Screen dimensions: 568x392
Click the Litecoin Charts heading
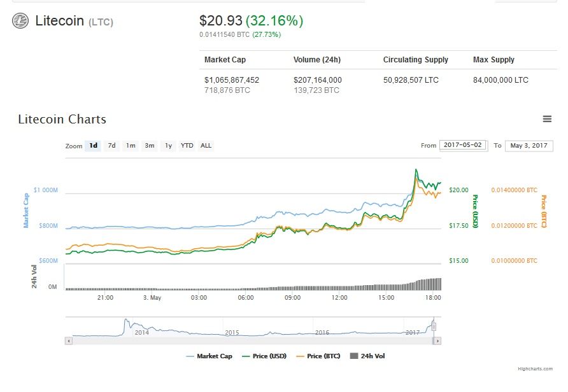click(62, 119)
